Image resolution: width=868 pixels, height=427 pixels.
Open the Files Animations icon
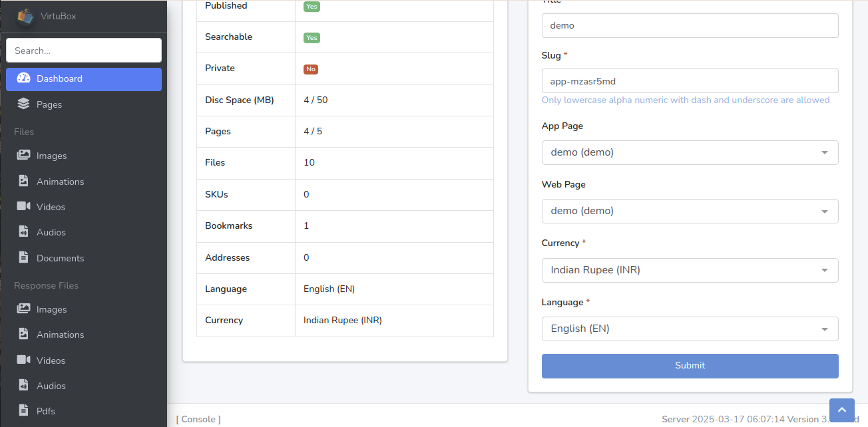[24, 181]
